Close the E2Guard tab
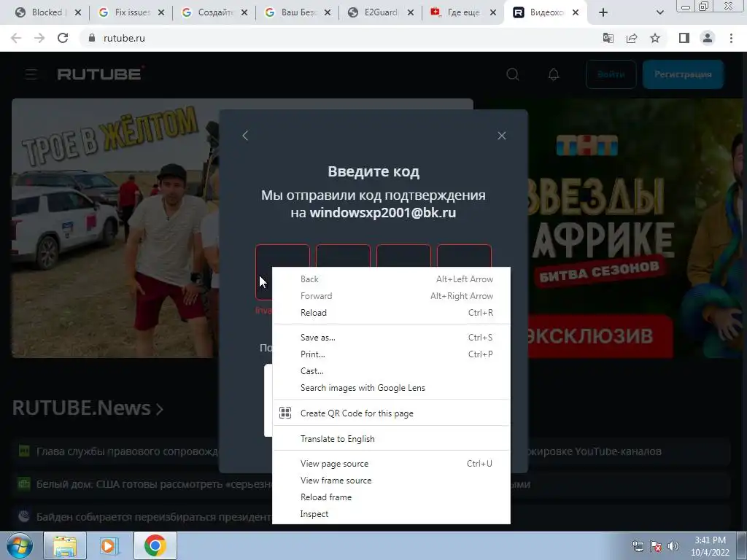Screen dimensions: 747x560 pyautogui.click(x=411, y=12)
